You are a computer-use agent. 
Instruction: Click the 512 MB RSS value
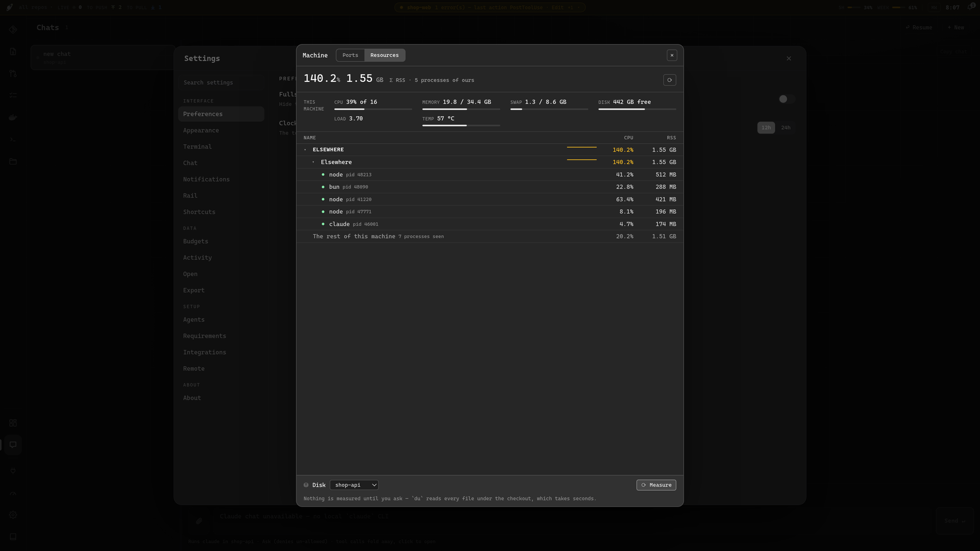click(x=665, y=175)
